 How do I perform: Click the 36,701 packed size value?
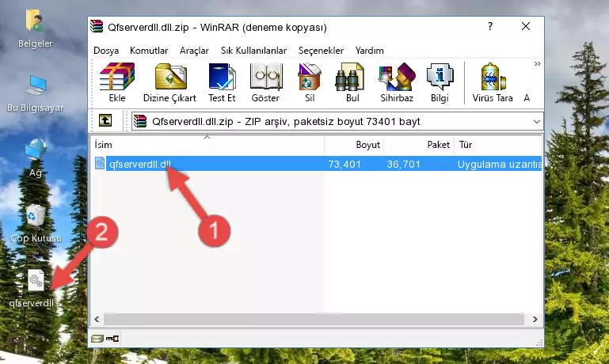(404, 164)
